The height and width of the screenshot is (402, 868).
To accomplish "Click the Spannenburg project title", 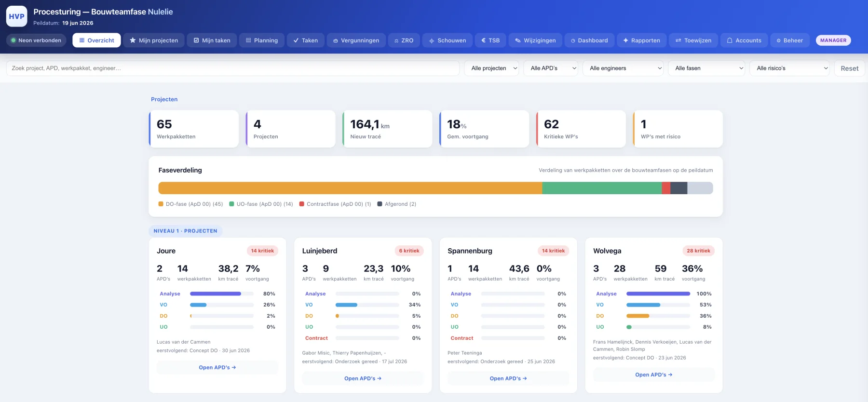I will tap(470, 251).
